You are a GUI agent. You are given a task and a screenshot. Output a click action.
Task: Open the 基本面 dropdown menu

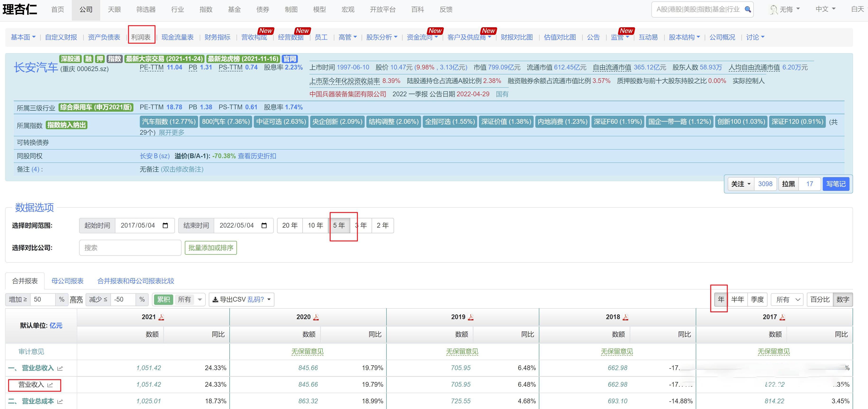[x=23, y=37]
